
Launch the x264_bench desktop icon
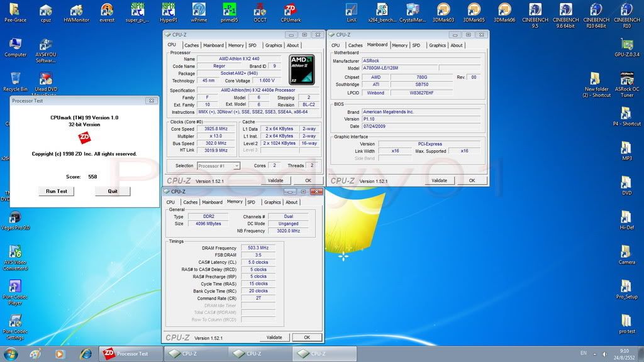click(382, 13)
